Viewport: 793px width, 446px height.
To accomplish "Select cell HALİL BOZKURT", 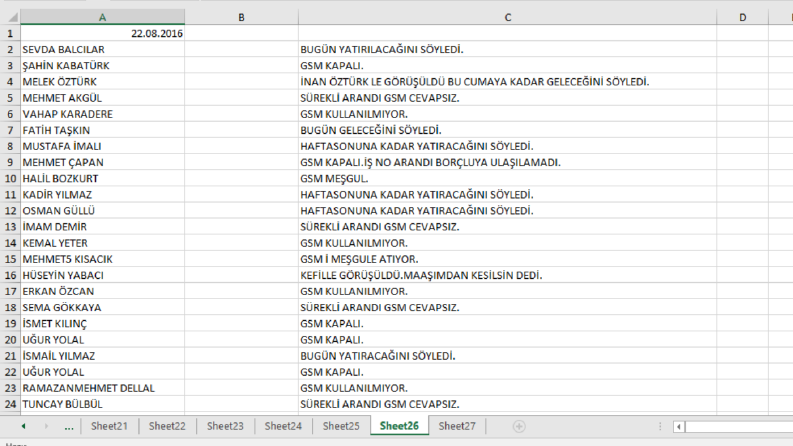I will tap(103, 179).
